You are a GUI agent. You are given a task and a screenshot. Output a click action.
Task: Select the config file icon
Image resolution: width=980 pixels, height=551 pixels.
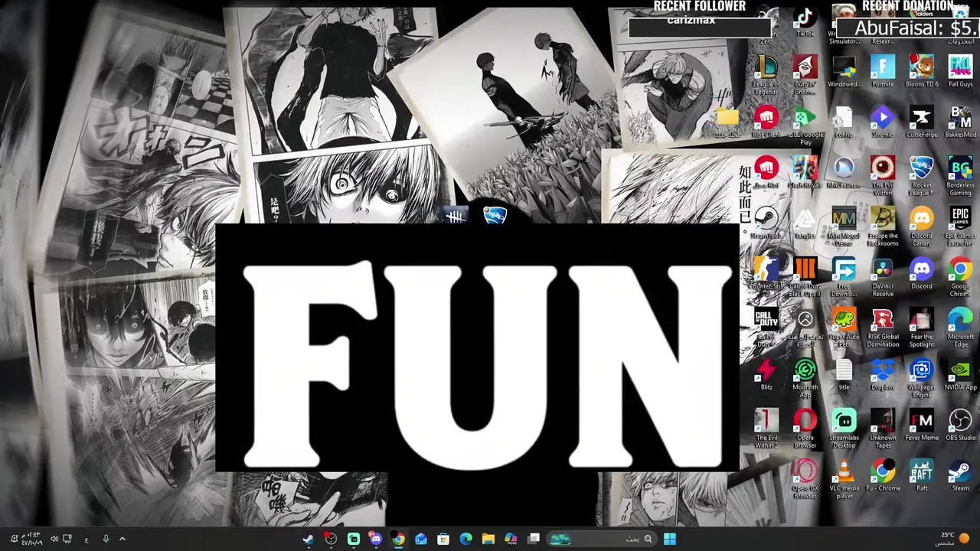(844, 122)
